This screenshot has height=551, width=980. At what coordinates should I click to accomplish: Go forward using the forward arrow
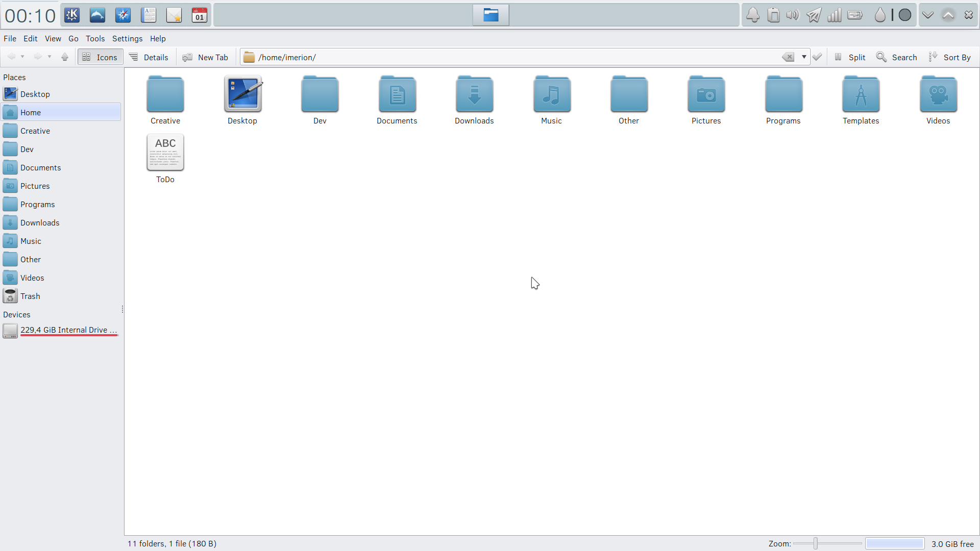(38, 57)
